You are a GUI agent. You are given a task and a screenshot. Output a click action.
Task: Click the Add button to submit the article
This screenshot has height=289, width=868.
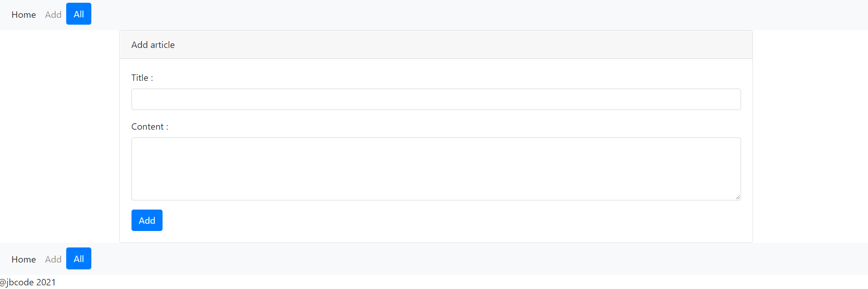(147, 220)
